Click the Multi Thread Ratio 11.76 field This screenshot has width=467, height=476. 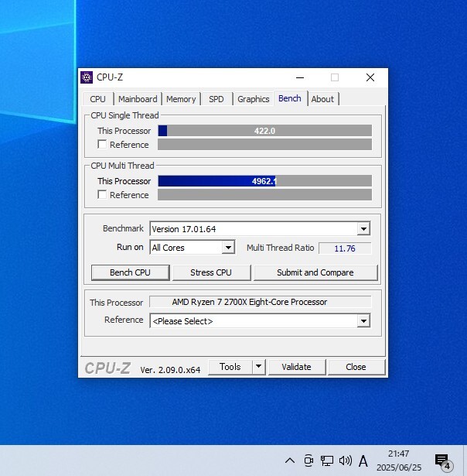[x=345, y=248]
